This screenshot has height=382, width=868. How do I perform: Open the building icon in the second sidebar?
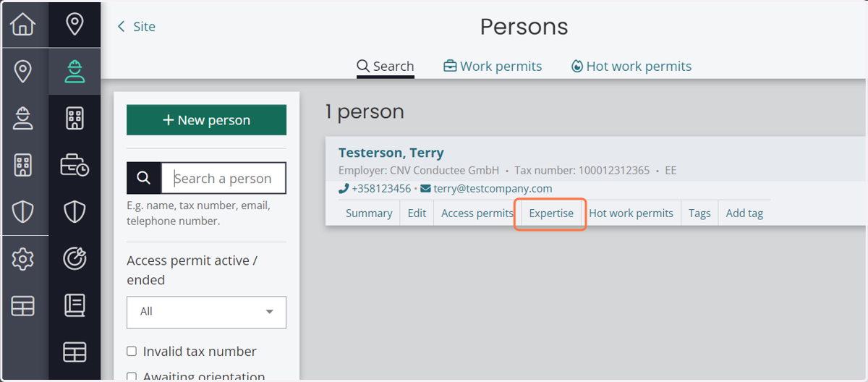point(75,118)
